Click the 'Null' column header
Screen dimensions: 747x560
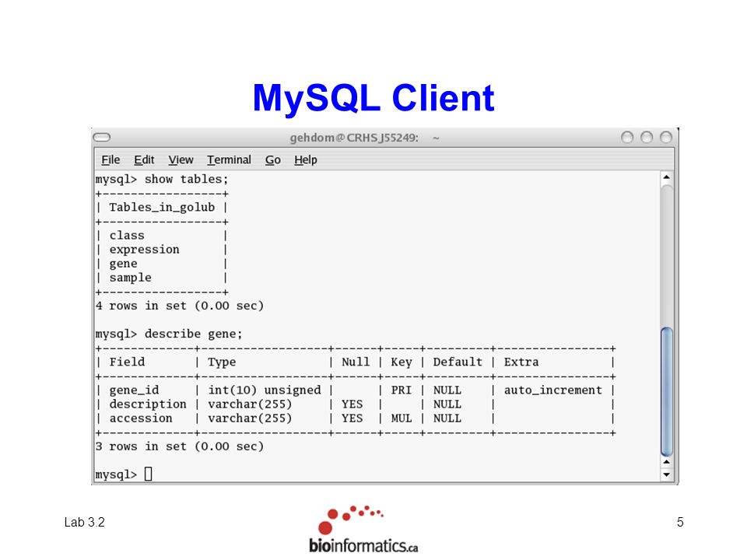click(x=356, y=362)
